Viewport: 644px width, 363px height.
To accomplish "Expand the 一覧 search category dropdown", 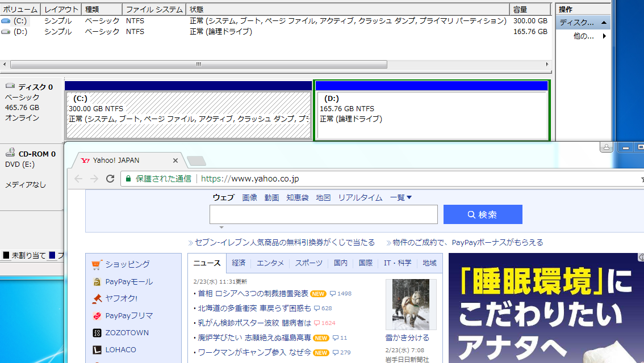I will (401, 198).
